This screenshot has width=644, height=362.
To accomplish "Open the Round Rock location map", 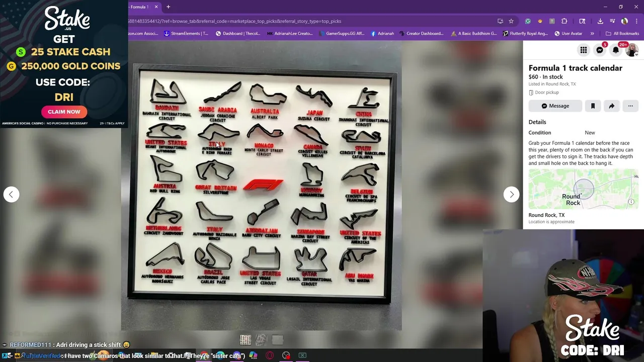I will [x=584, y=189].
